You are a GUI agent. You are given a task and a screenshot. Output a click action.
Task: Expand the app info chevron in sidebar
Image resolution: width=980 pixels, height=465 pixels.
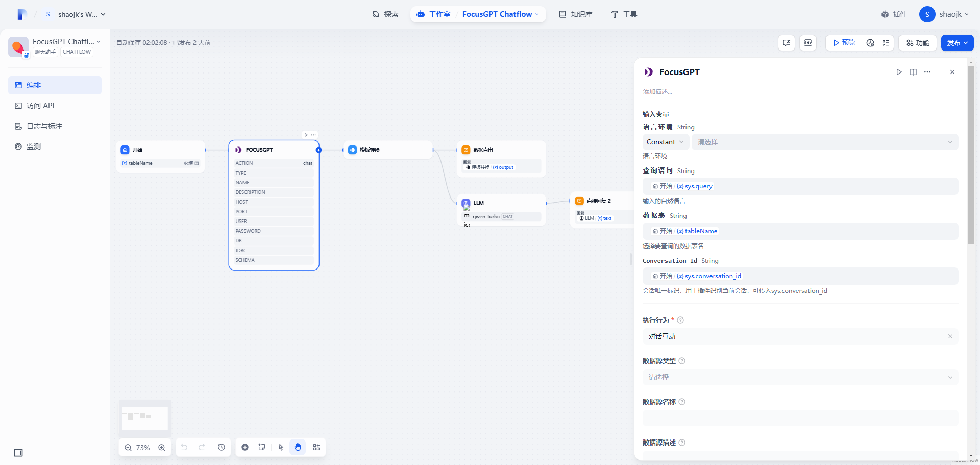pos(99,42)
